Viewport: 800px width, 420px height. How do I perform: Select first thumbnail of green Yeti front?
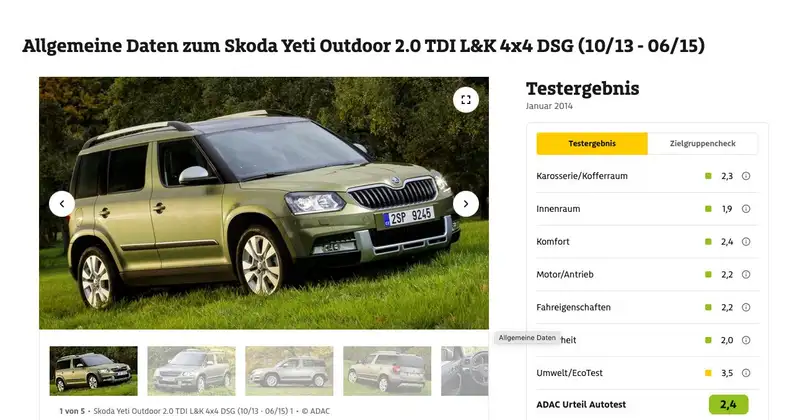[93, 371]
